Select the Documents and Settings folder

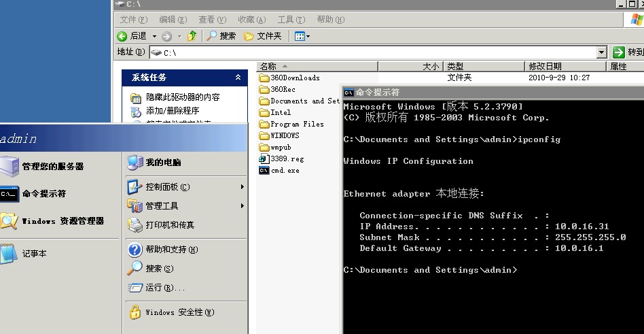point(300,101)
